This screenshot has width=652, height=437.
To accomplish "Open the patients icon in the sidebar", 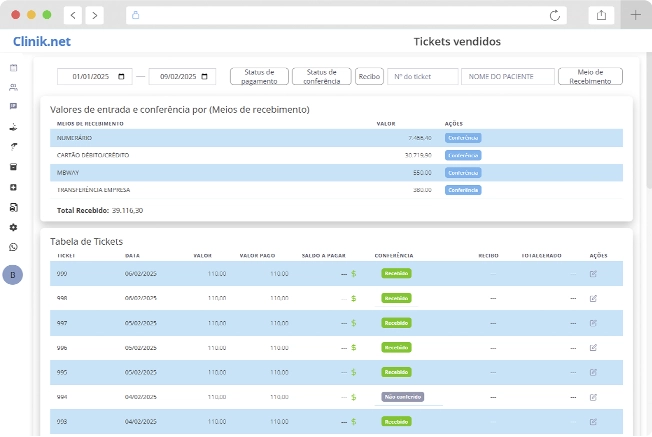I will [x=14, y=87].
